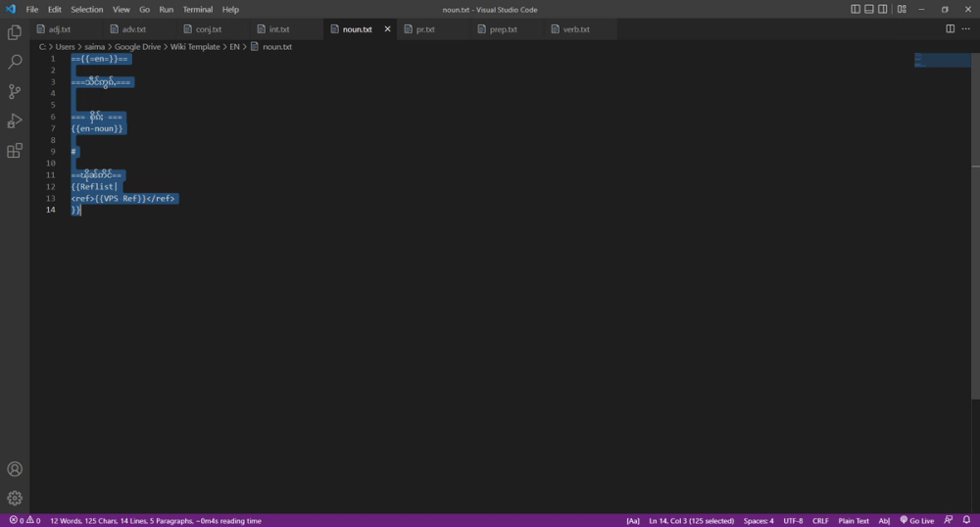Open the Selection menu

(87, 10)
